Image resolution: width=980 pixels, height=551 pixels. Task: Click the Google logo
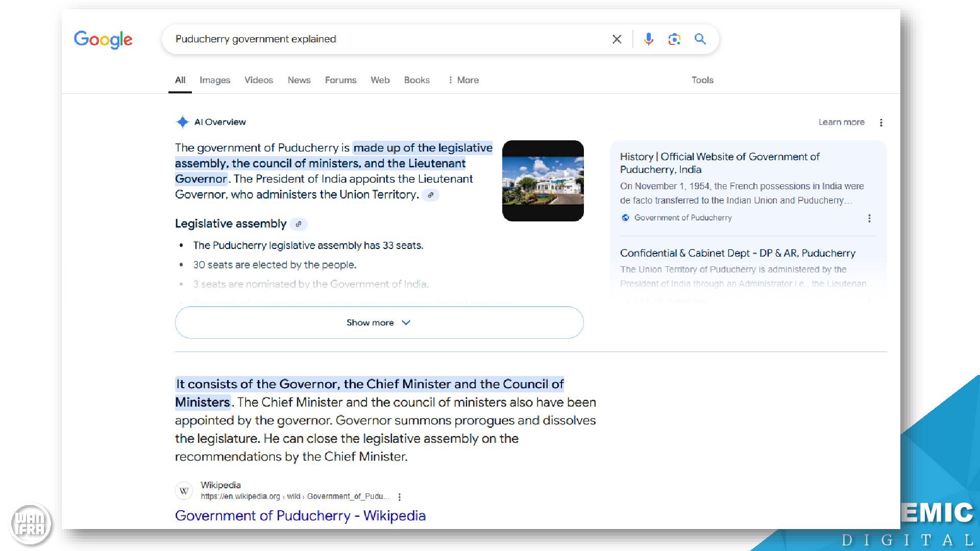[103, 39]
